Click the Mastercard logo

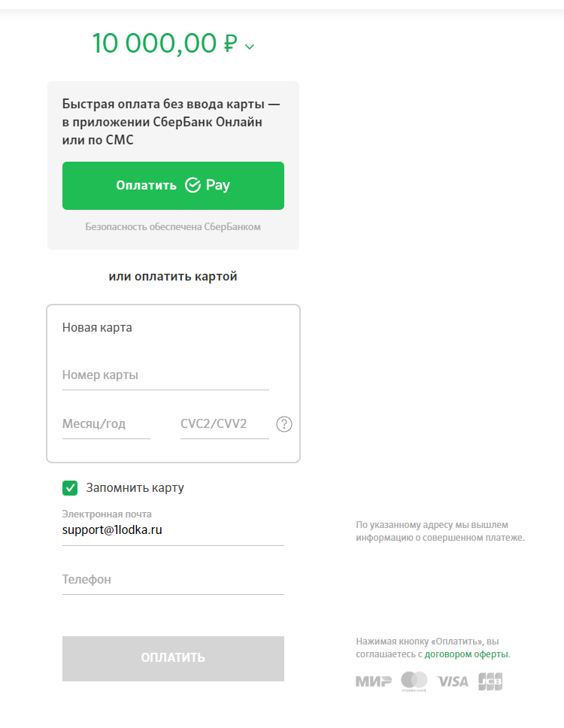point(414,681)
